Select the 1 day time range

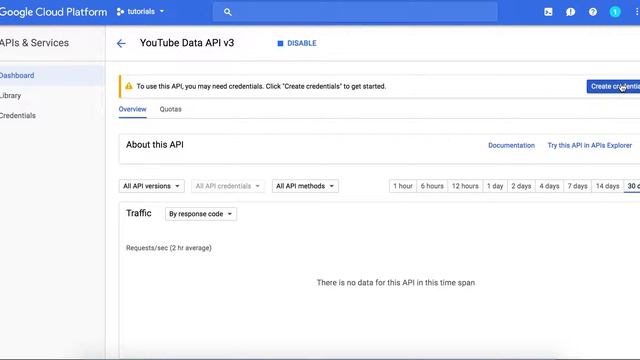495,186
